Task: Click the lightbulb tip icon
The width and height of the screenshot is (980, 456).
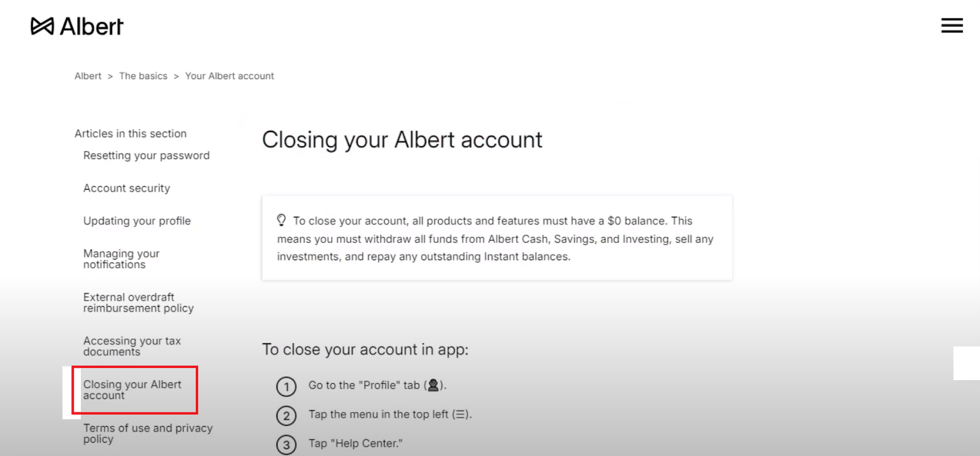Action: click(x=281, y=220)
